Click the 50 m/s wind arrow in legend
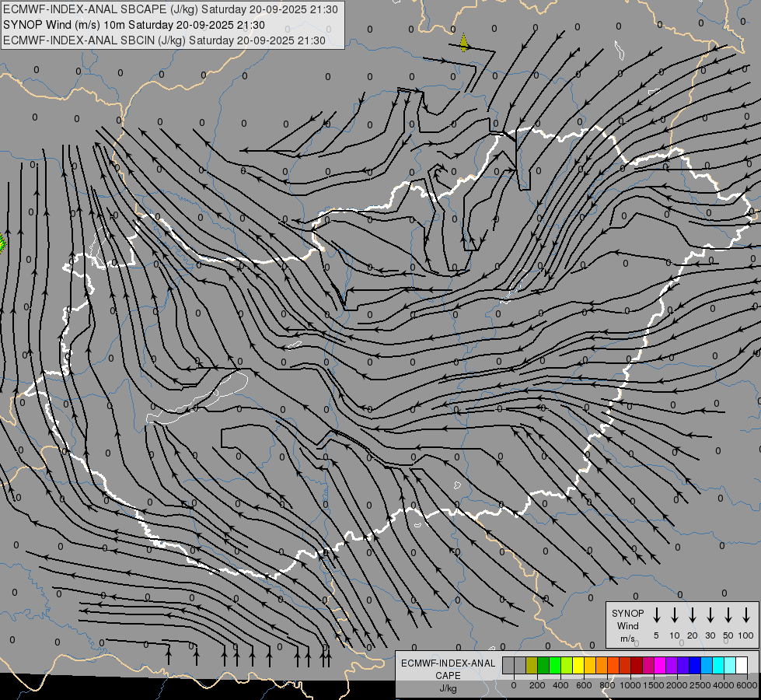 coord(728,615)
